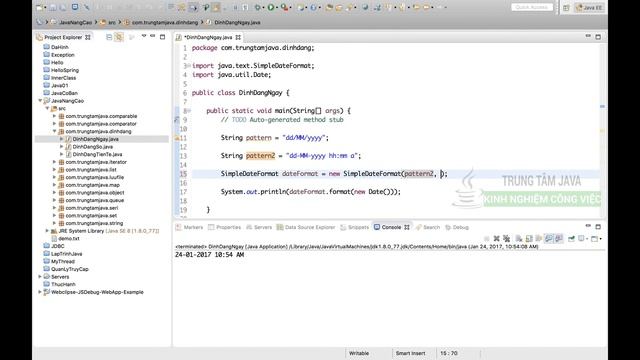
Task: Click DinhDangNgay.java in breadcrumb
Action: (237, 22)
